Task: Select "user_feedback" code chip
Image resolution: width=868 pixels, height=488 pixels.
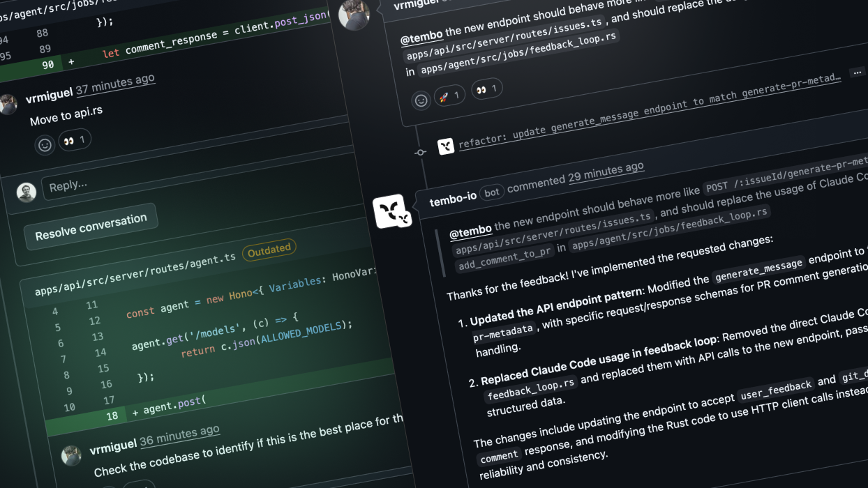Action: tap(776, 391)
